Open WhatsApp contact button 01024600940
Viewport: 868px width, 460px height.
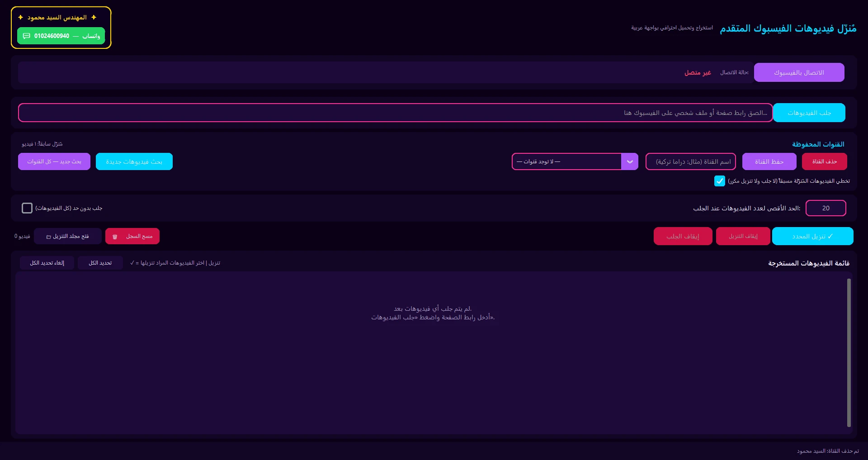(x=61, y=36)
